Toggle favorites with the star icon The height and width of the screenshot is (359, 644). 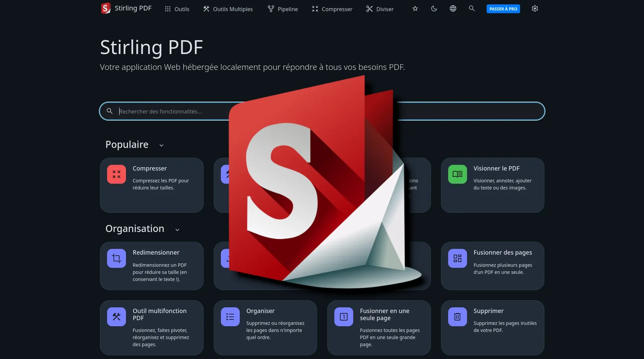415,8
